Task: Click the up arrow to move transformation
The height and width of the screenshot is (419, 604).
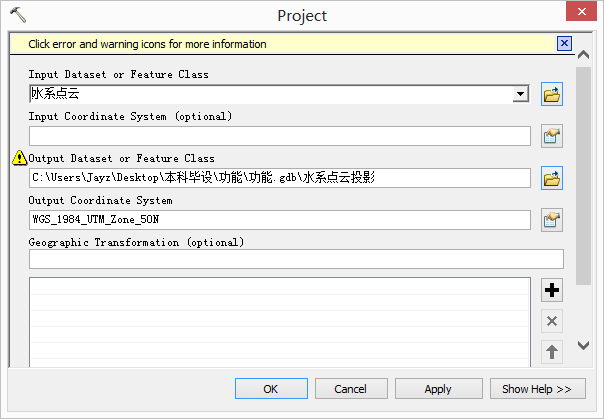Action: [552, 351]
